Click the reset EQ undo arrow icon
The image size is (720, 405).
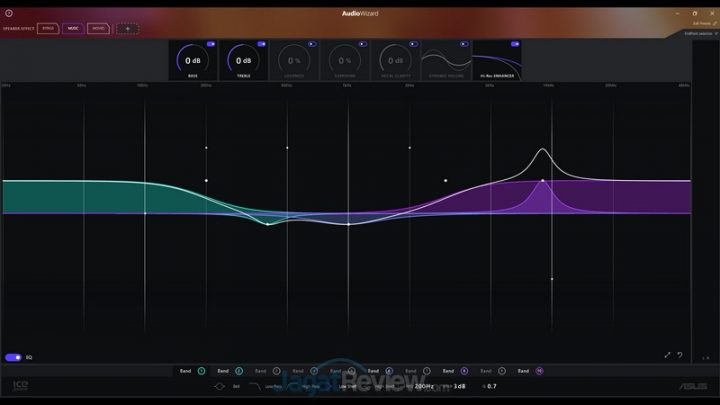[680, 355]
